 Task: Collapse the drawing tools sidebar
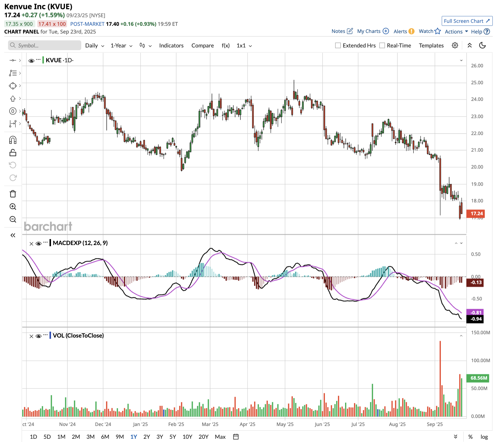(13, 235)
